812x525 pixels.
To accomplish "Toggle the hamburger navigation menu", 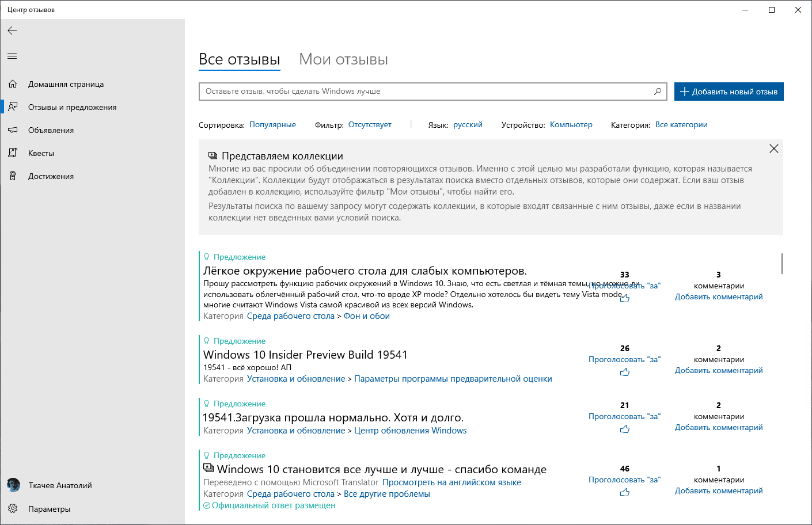I will point(12,56).
